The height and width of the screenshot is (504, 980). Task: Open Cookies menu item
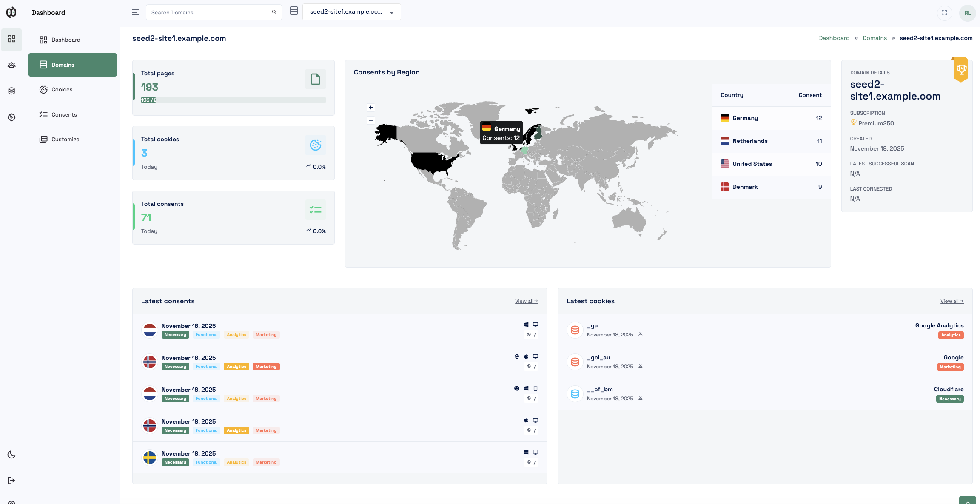[x=73, y=90]
